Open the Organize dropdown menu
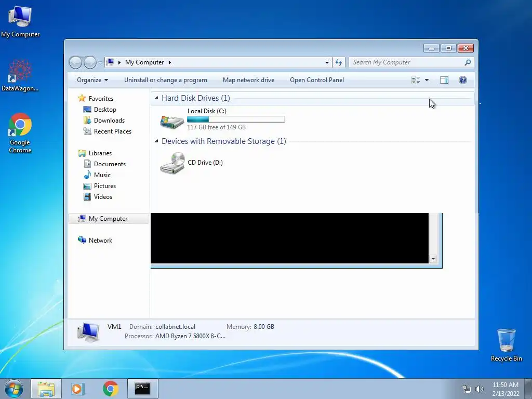The height and width of the screenshot is (399, 532). pos(92,80)
